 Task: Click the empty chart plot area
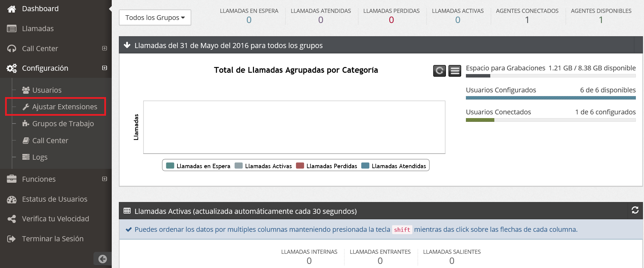point(294,127)
